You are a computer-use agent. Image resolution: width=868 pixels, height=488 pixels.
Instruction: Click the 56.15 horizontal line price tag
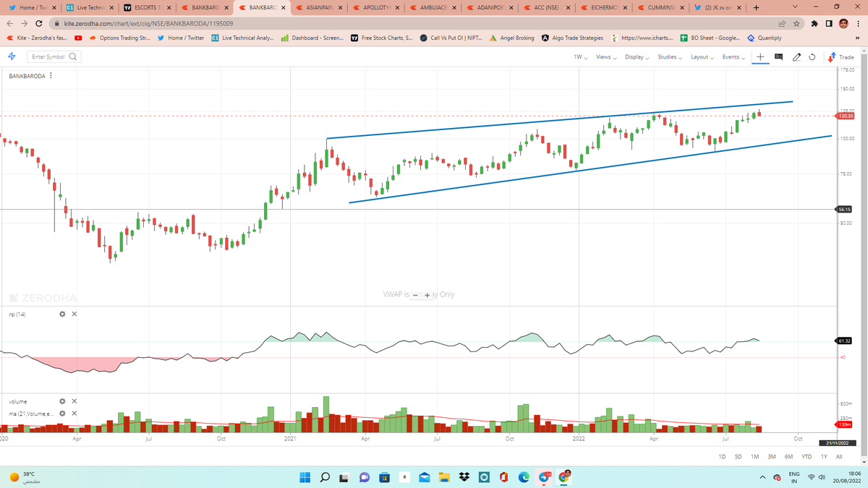click(x=845, y=209)
